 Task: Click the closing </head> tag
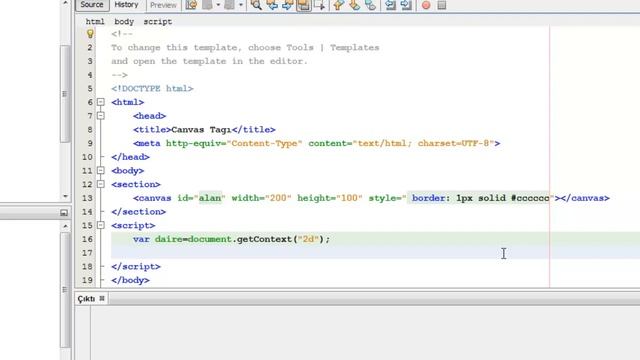(x=130, y=157)
